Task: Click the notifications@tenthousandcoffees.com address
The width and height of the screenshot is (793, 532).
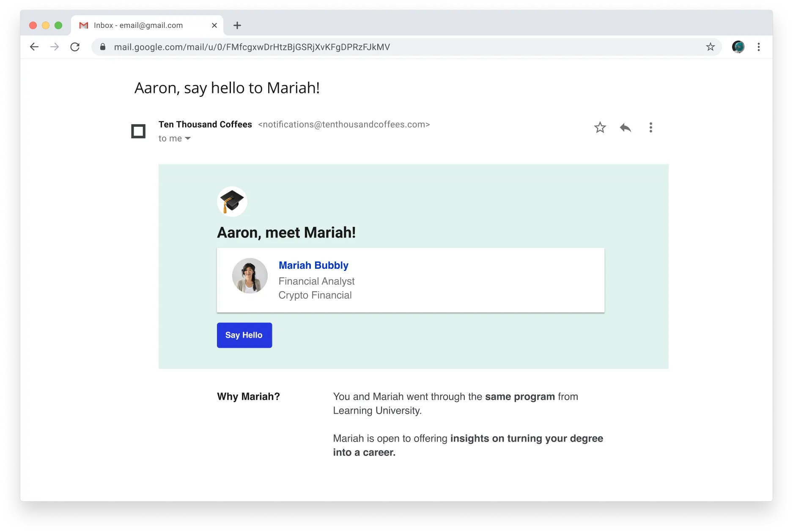Action: pos(344,125)
